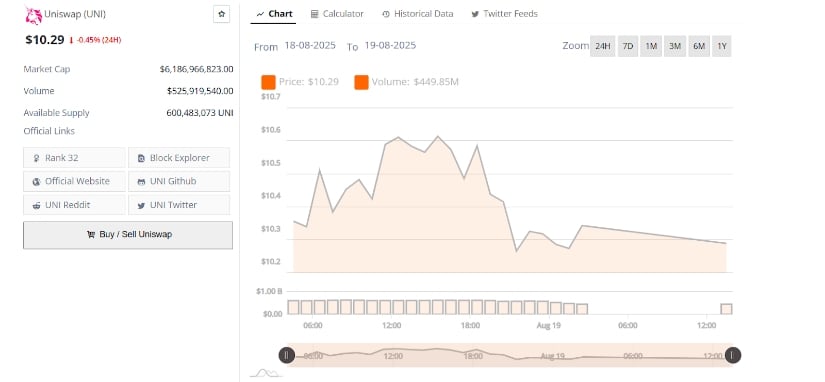The height and width of the screenshot is (382, 825).
Task: Click the Twitter bird icon in Twitter Feeds
Action: 475,14
